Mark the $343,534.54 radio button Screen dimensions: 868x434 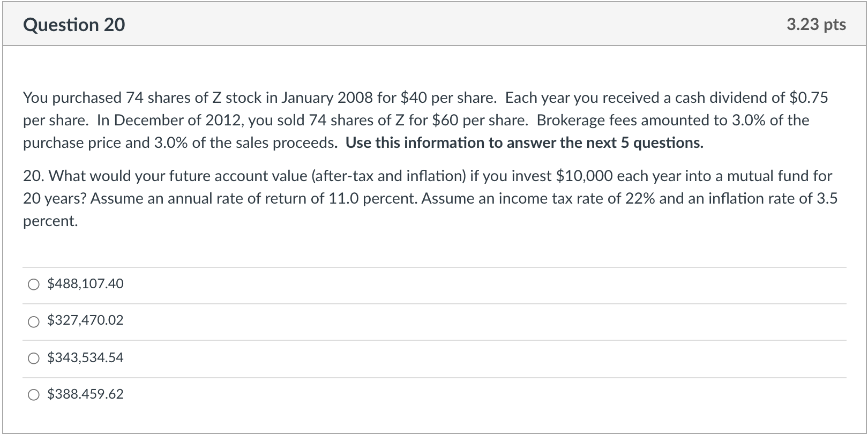[34, 358]
